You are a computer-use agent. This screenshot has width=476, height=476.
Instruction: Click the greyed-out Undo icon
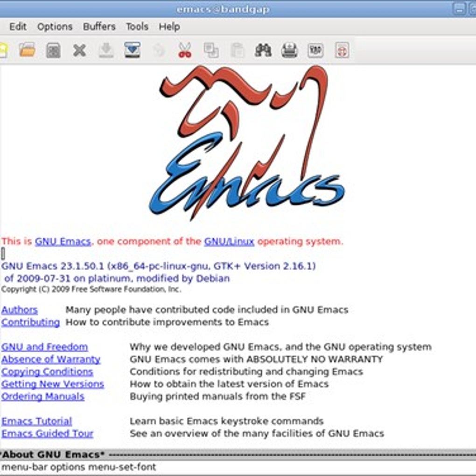click(159, 50)
